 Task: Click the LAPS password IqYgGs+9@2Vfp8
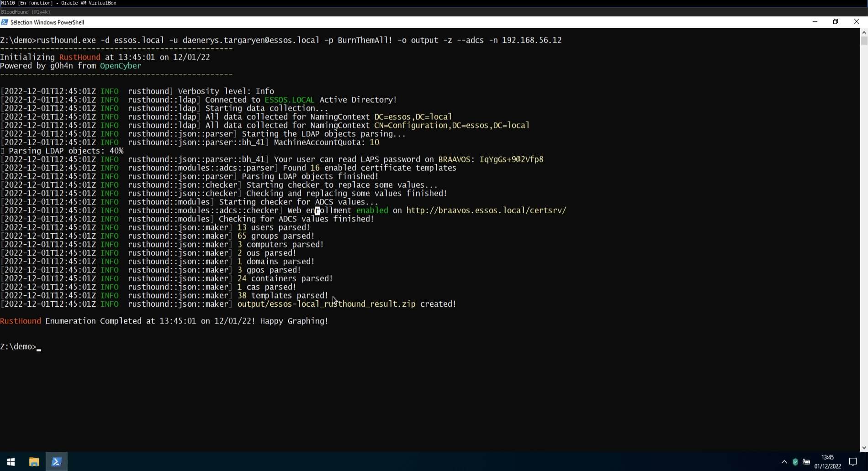tap(511, 159)
